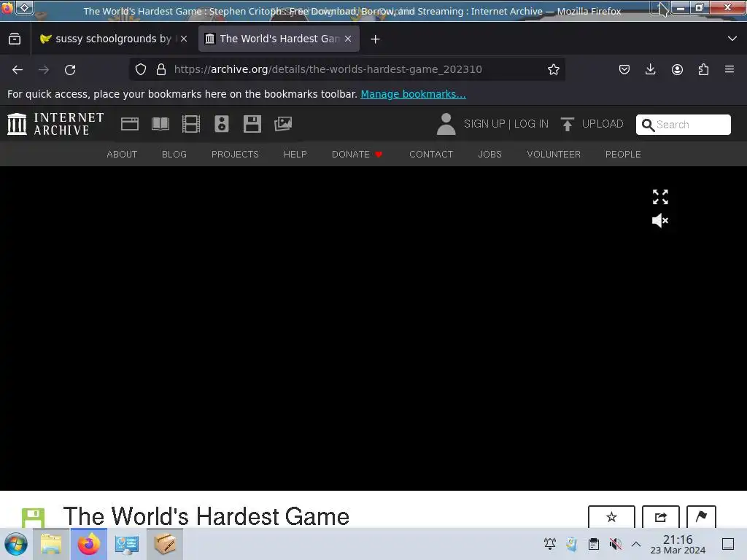The height and width of the screenshot is (560, 747).
Task: Click SIGN UP in Archive header
Action: [x=484, y=124]
